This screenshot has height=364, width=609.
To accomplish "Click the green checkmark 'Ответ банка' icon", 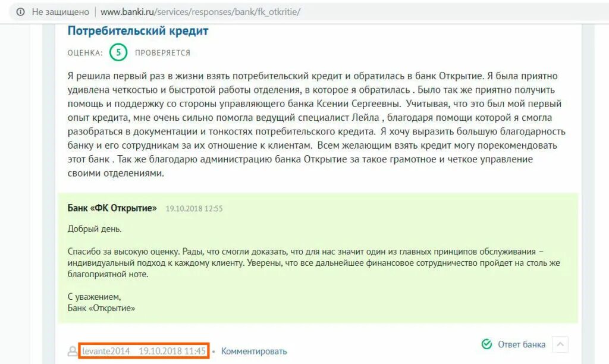I will pyautogui.click(x=486, y=344).
